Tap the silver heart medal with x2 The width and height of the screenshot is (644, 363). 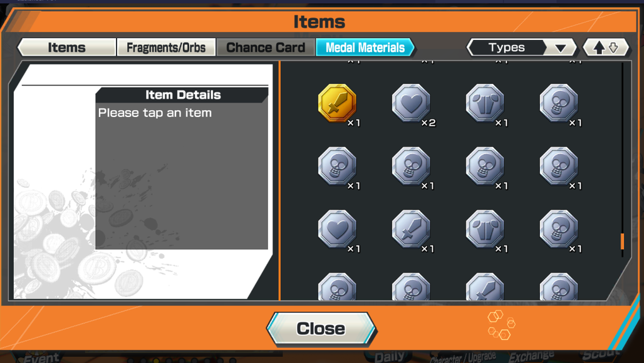click(411, 103)
